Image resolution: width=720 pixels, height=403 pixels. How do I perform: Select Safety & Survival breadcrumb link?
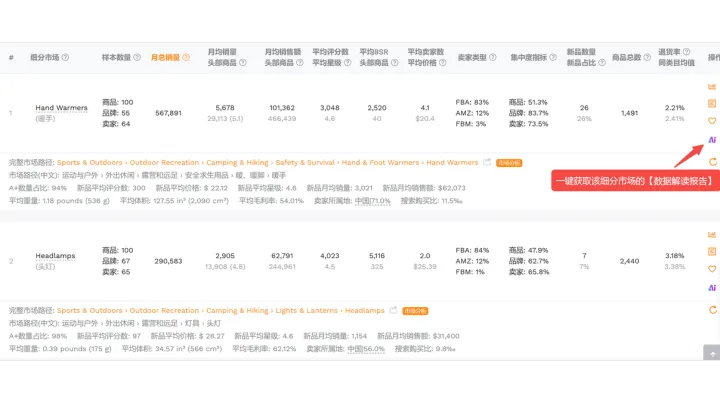tap(306, 162)
